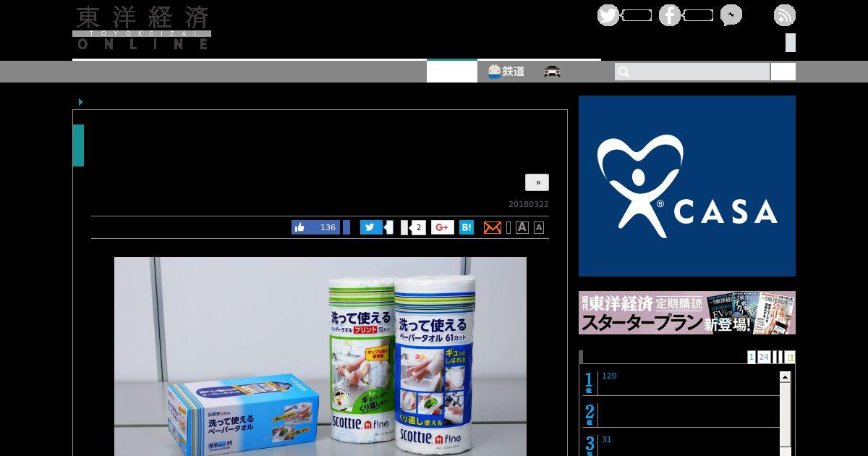
Task: Click the Facebook like count box in header
Action: (x=698, y=15)
